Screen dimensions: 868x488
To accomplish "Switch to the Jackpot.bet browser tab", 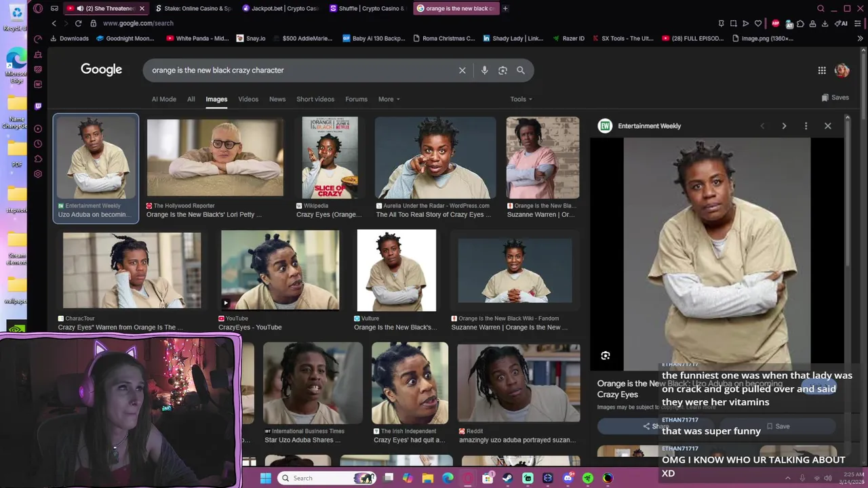I will pos(279,8).
